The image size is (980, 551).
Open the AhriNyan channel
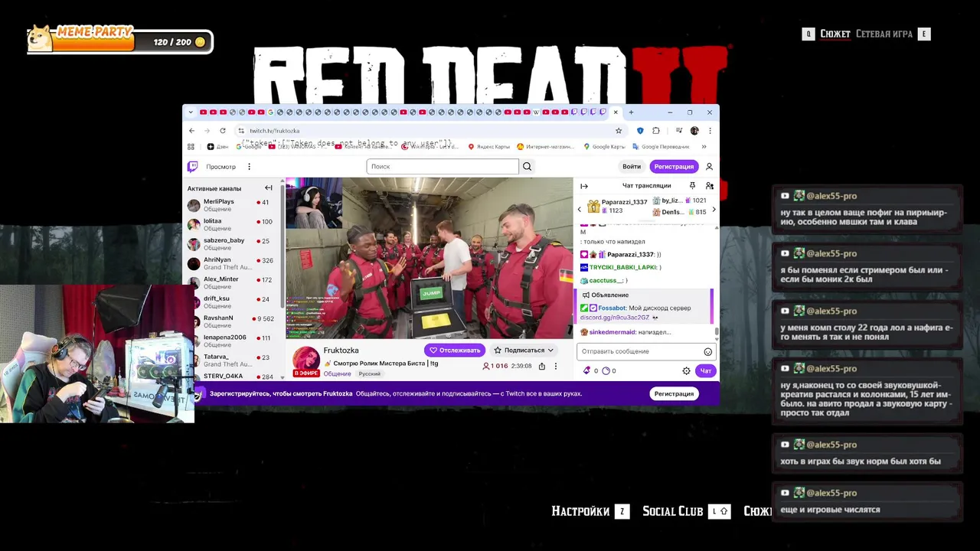233,263
